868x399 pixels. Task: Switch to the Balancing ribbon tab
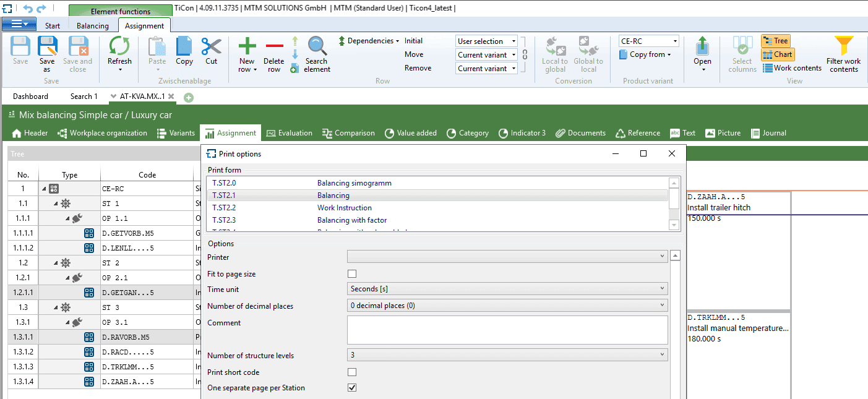click(x=92, y=26)
